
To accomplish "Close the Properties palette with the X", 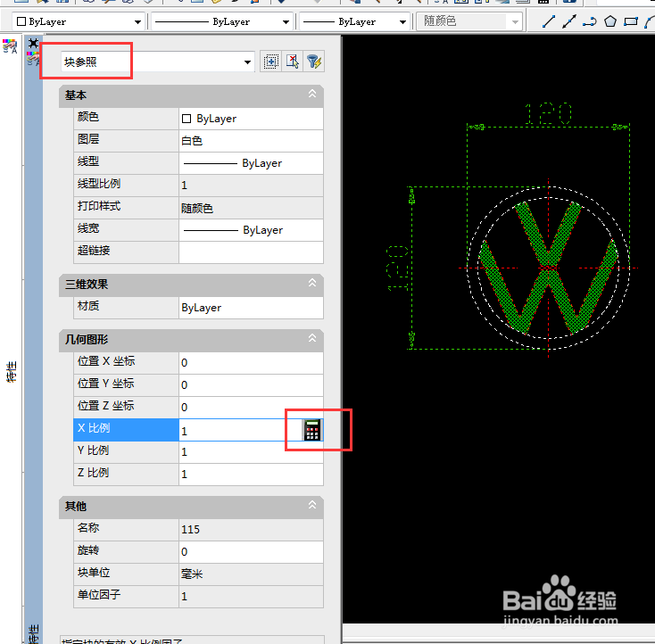I will [33, 43].
